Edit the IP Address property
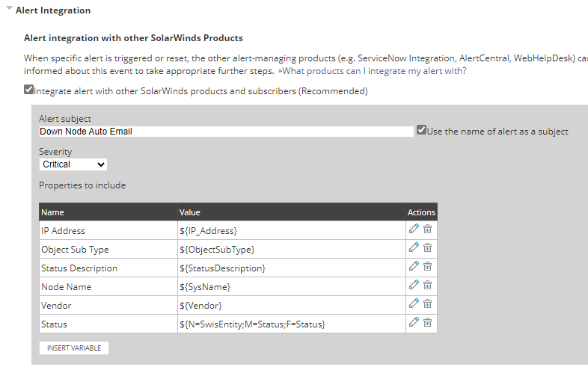 click(x=414, y=229)
